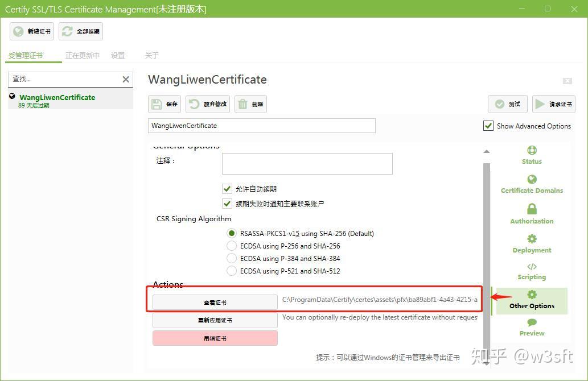
Task: Click the 删除 delete button
Action: tap(250, 103)
